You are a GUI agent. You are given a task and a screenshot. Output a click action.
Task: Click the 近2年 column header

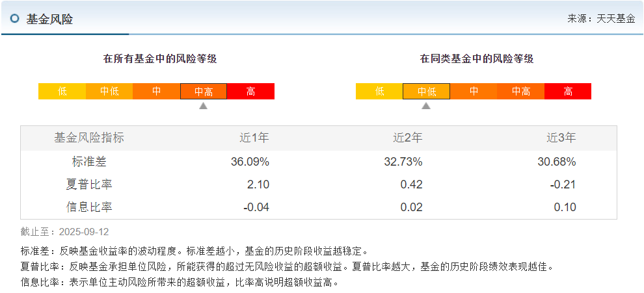407,138
